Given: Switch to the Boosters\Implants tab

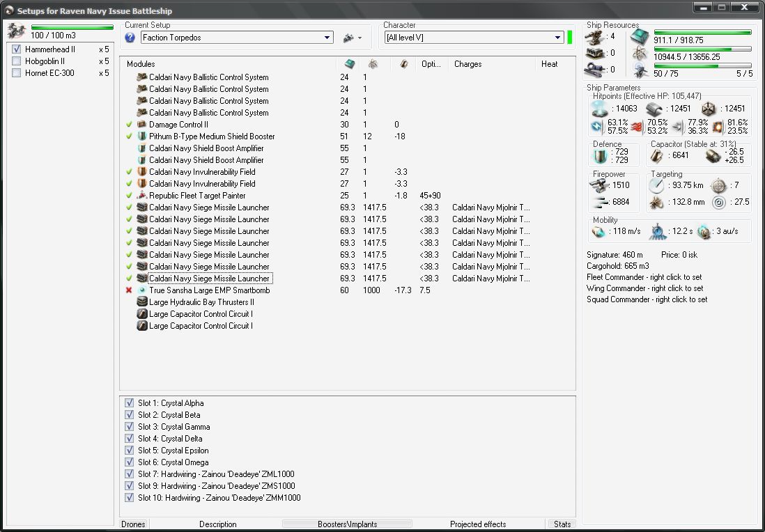Looking at the screenshot, I should click(348, 524).
